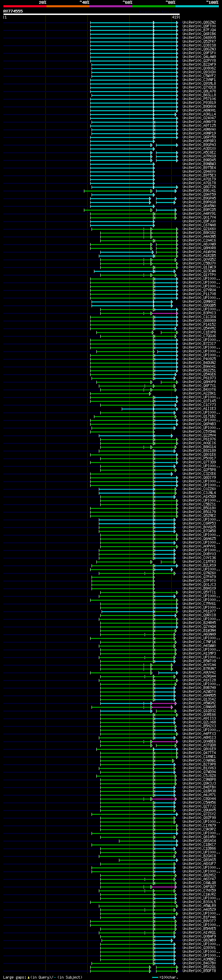
Task: Click the orange ~40% identity legend bar
Action: point(68,6)
